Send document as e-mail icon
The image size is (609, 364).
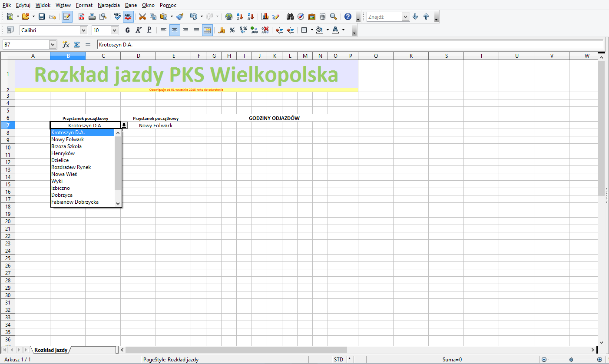click(x=53, y=17)
